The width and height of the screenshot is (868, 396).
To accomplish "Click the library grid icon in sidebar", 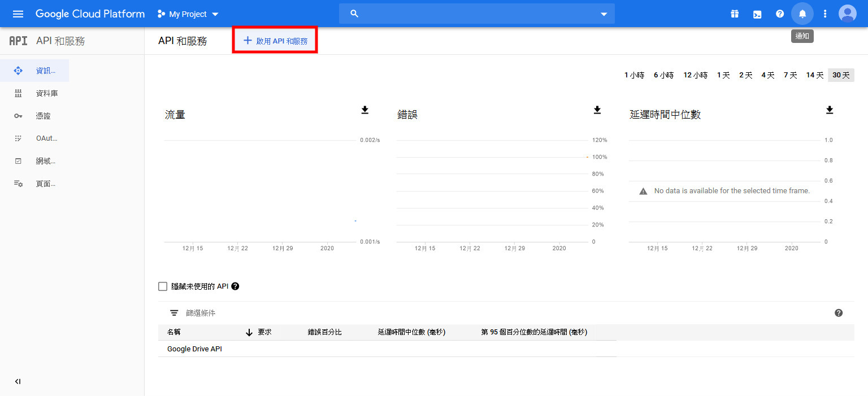I will coord(18,93).
